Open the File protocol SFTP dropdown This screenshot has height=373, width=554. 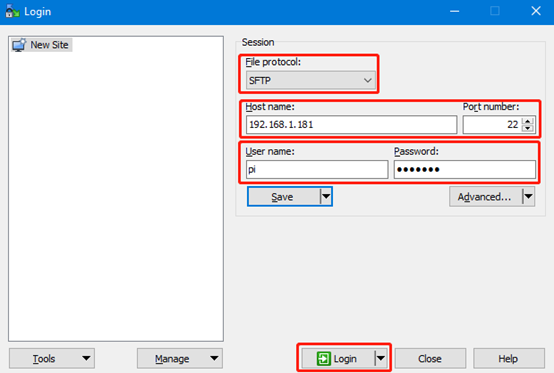pos(311,80)
